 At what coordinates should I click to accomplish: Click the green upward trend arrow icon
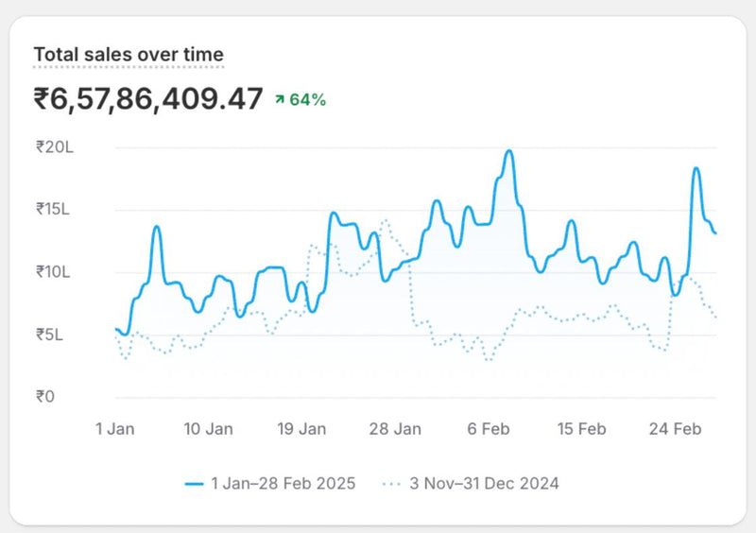[280, 100]
